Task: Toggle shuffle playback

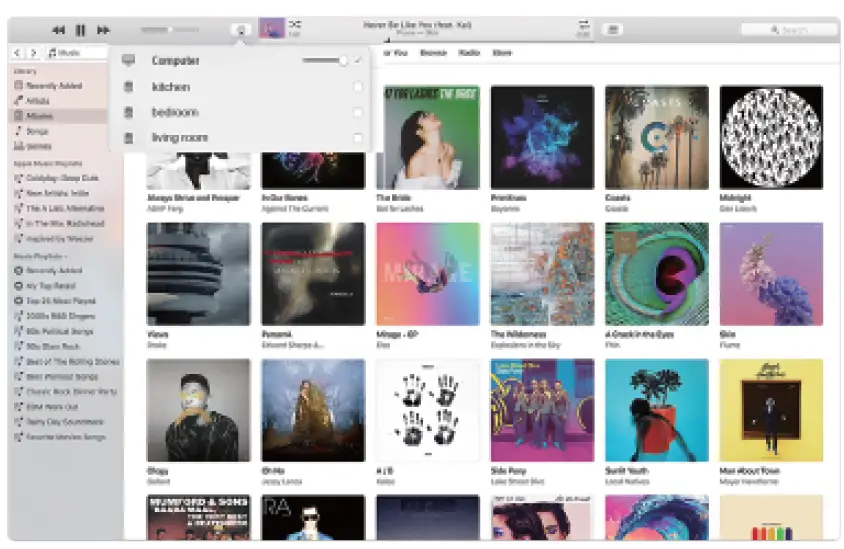Action: pyautogui.click(x=294, y=24)
